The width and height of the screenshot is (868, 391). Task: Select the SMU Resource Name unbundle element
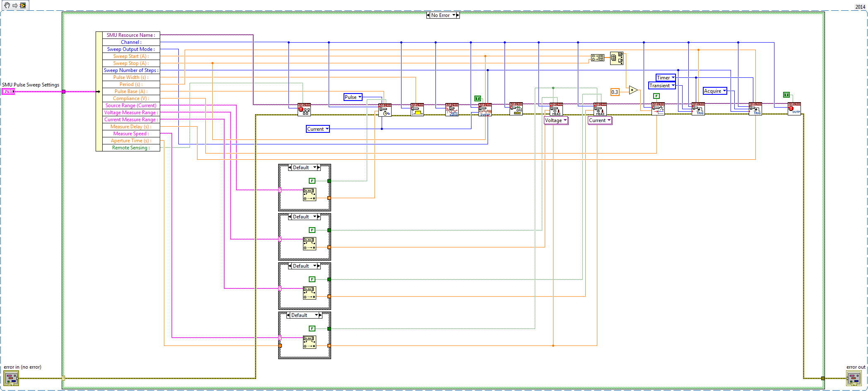tap(131, 35)
